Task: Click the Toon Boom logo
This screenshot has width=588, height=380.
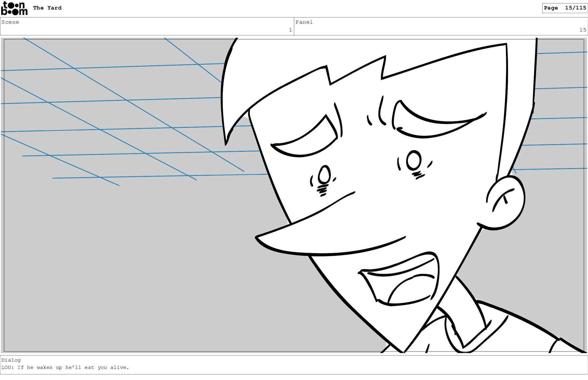Action: 14,8
